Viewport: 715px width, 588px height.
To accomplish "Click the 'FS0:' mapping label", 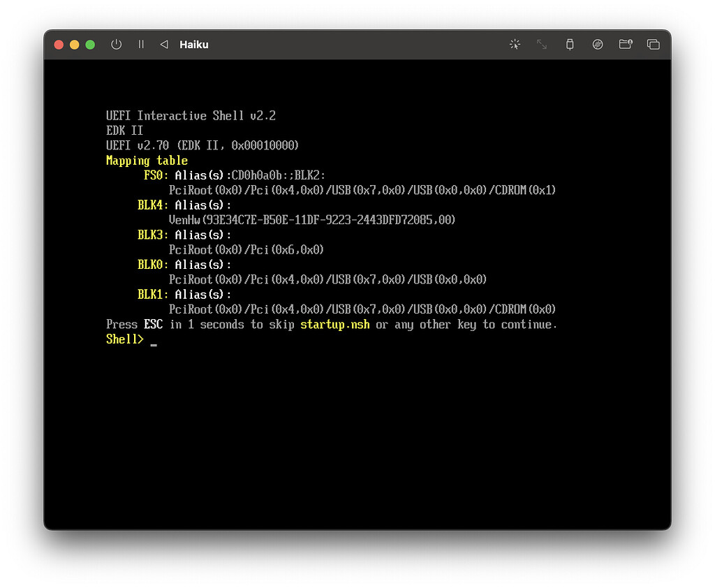I will 156,175.
